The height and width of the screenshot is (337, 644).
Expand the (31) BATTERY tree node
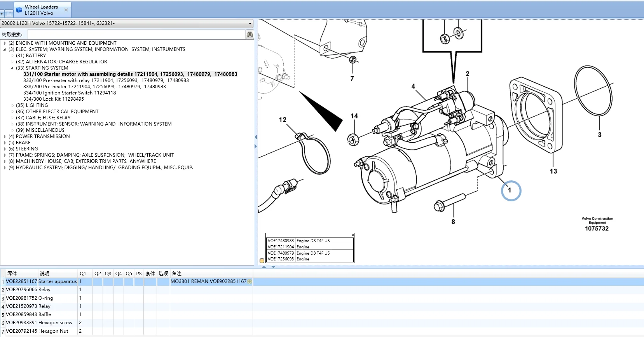tap(12, 56)
